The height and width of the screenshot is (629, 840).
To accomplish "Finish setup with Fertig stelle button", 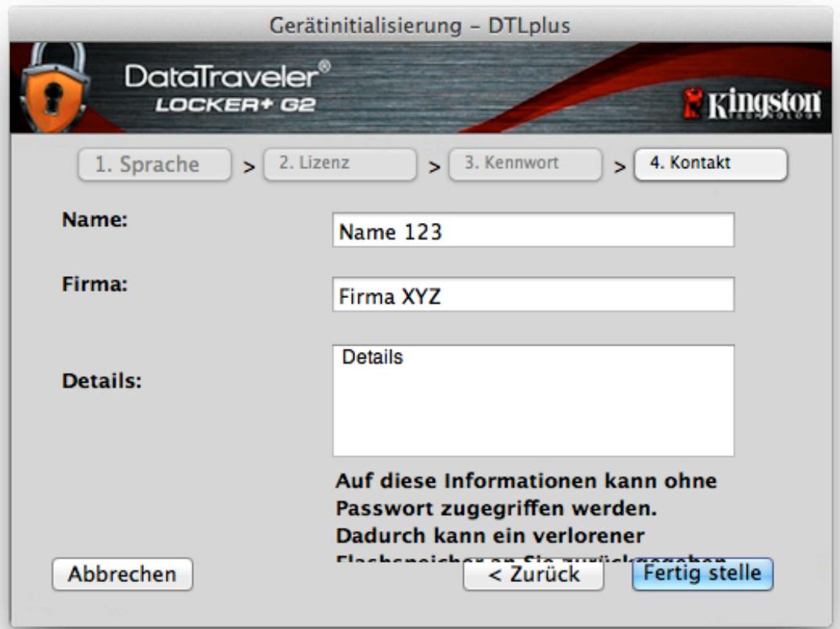I will tap(702, 573).
